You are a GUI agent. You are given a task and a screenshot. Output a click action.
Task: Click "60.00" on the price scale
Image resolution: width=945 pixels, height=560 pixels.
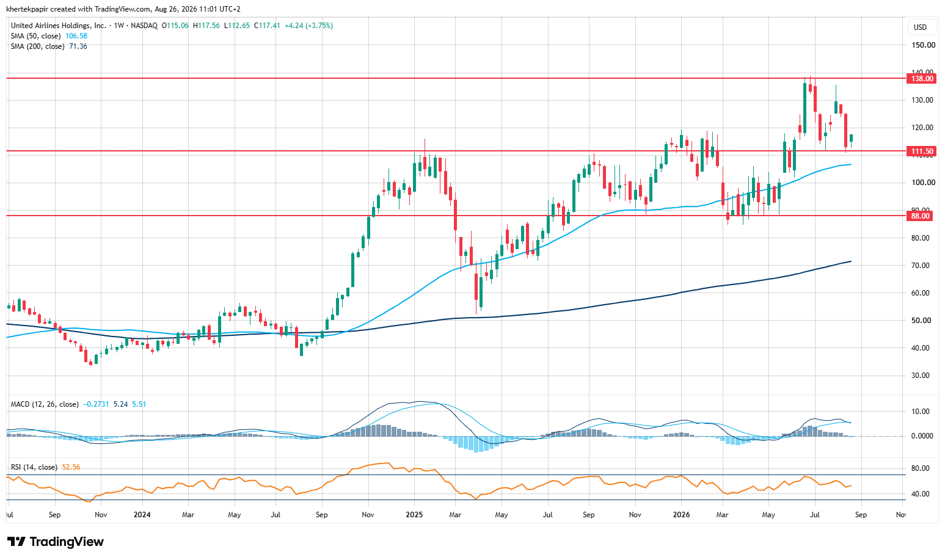pyautogui.click(x=921, y=293)
